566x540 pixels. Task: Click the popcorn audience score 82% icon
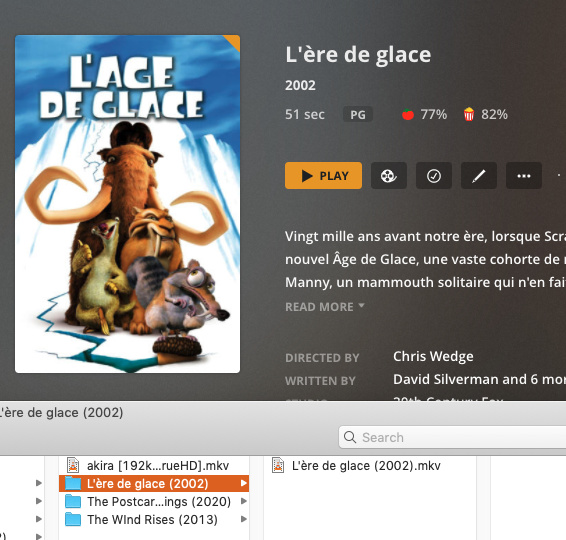[469, 114]
